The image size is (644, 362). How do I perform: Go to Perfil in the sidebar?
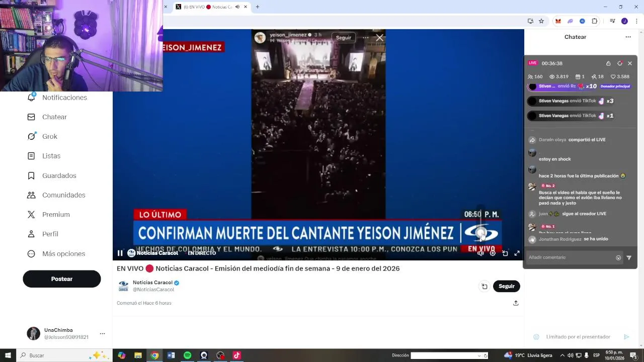click(x=43, y=234)
